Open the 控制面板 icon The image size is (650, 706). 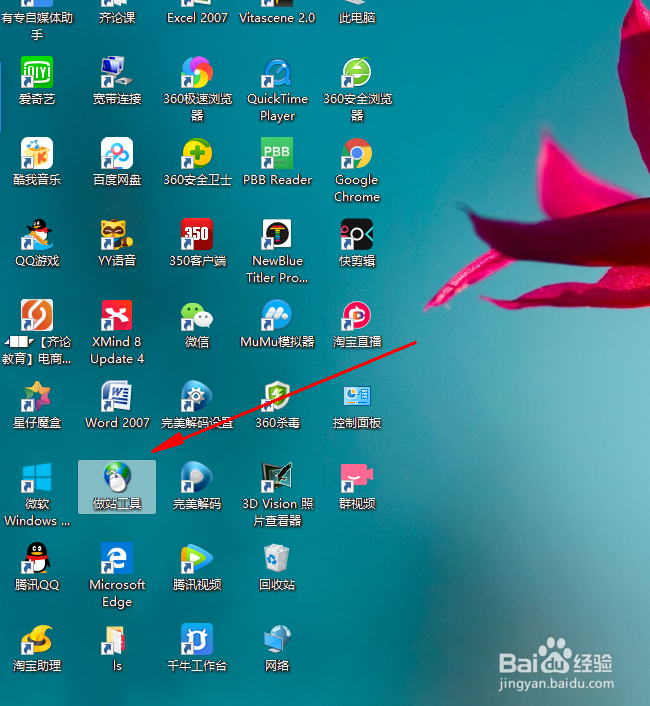(357, 396)
